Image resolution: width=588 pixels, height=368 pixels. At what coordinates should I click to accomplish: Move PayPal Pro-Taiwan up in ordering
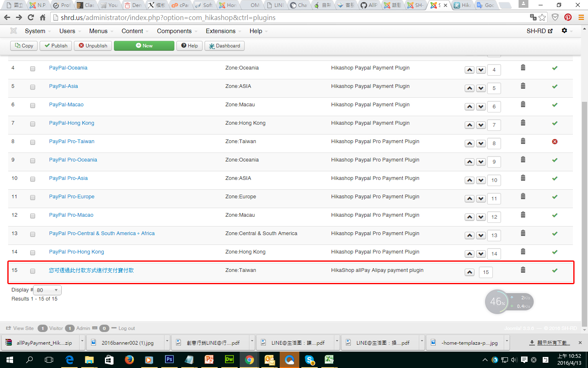(470, 144)
